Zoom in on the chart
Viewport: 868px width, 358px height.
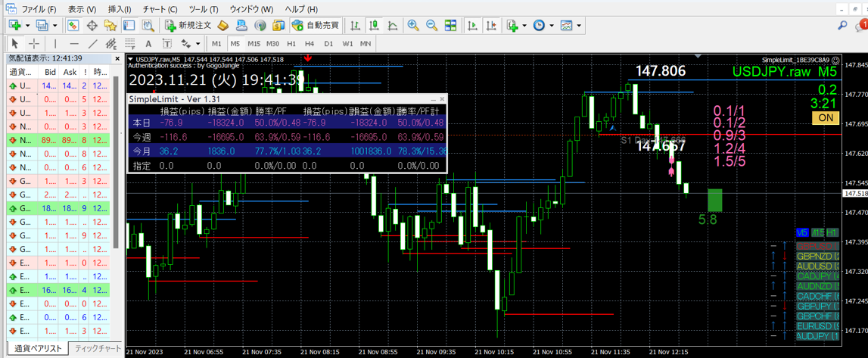pos(413,26)
